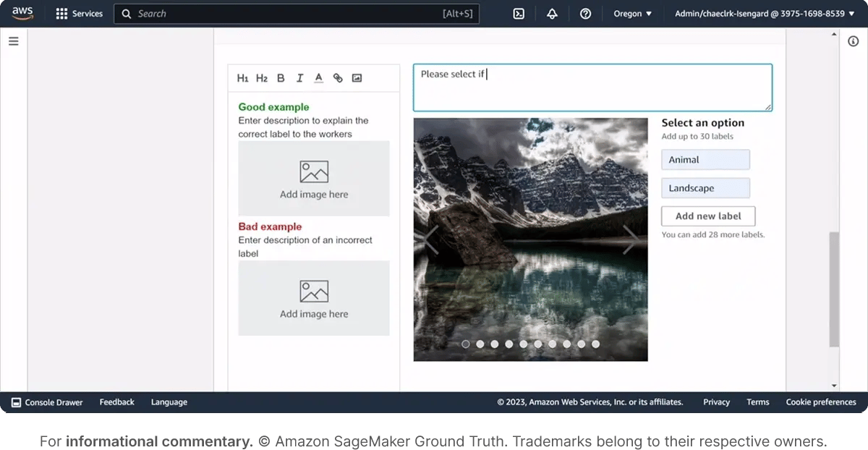Expand the left navigation hamburger menu

(x=13, y=41)
